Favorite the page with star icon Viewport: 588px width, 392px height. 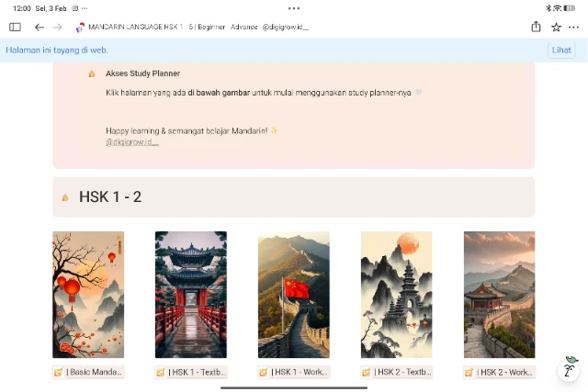point(556,28)
